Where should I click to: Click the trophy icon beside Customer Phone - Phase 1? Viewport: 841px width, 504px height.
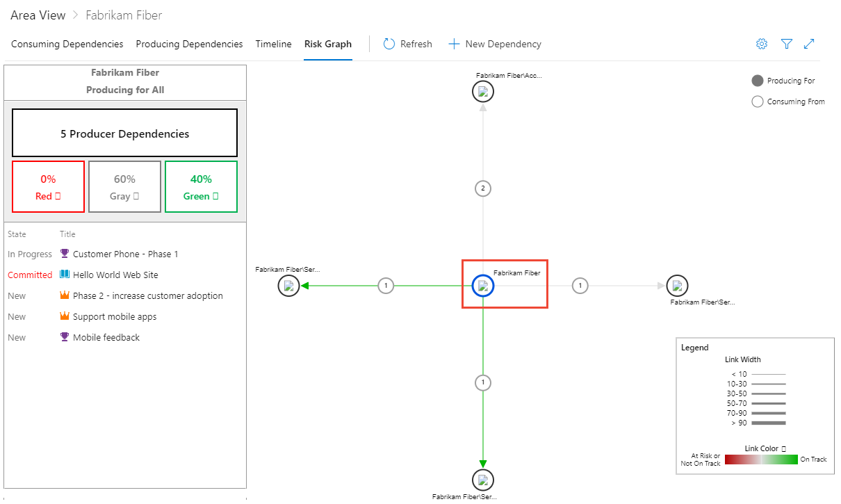coord(65,254)
